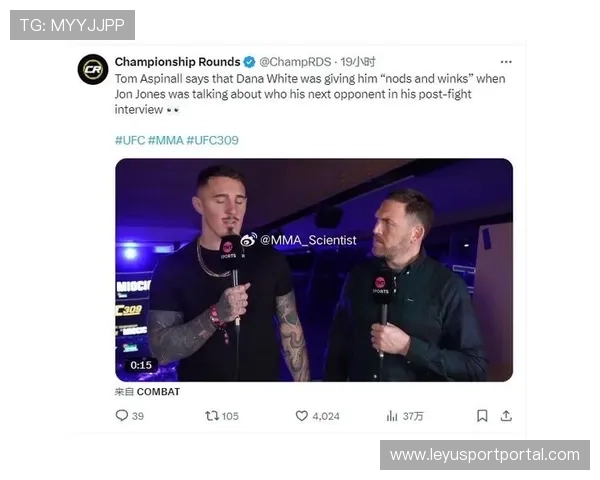The height and width of the screenshot is (480, 600).
Task: Like the tweet with the heart icon
Action: tap(302, 416)
